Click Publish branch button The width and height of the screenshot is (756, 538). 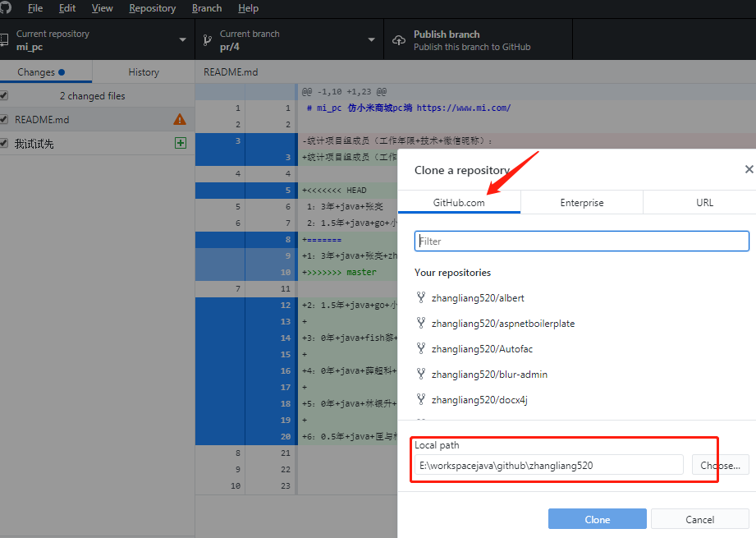(x=479, y=39)
